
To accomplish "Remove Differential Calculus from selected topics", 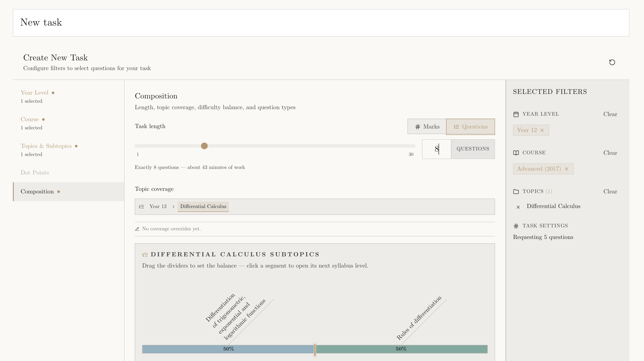I will pos(518,207).
